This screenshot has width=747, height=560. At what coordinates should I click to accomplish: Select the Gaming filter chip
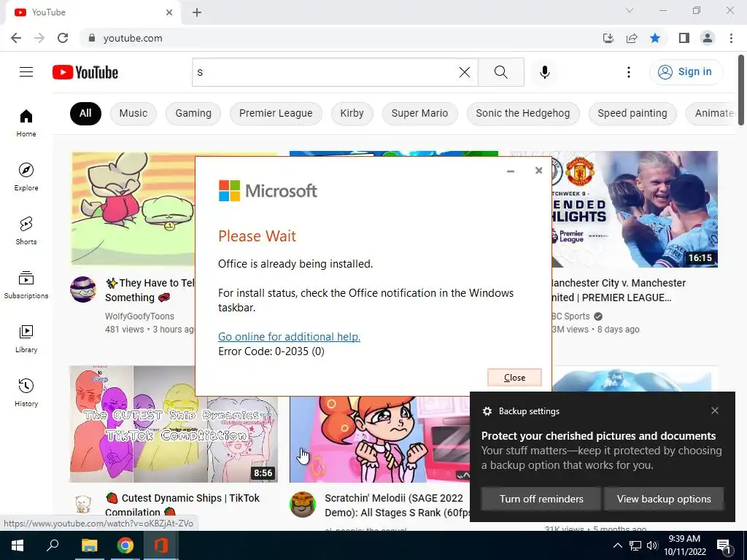[x=193, y=113]
